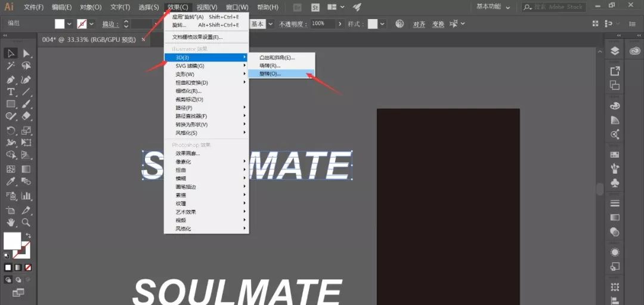Open the Creative Cloud Libraries panel icon

[632, 51]
